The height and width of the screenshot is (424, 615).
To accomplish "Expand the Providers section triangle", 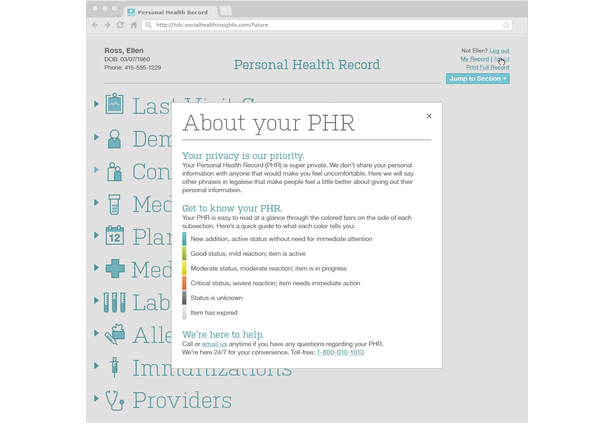I will (96, 398).
